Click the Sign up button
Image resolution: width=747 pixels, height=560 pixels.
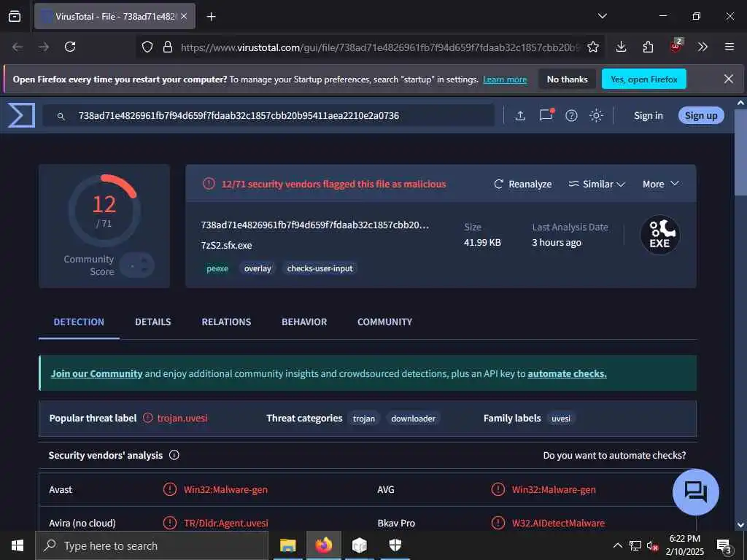point(701,116)
